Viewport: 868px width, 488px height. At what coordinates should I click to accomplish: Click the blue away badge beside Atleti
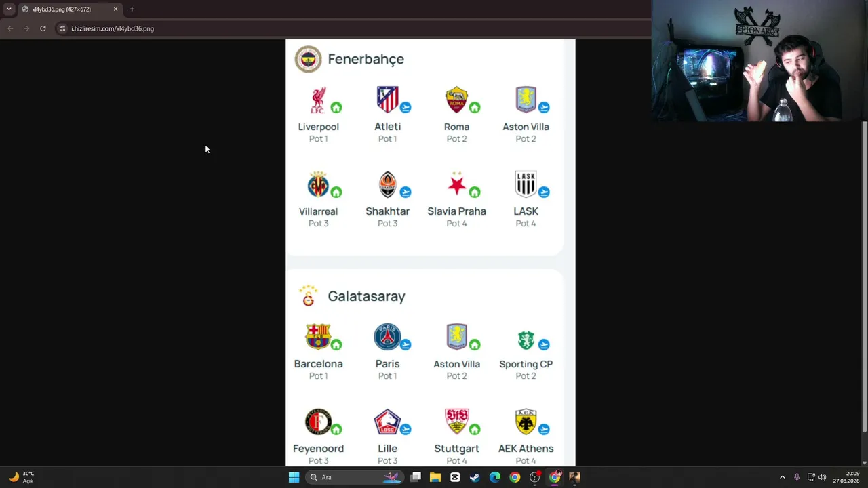tap(406, 107)
